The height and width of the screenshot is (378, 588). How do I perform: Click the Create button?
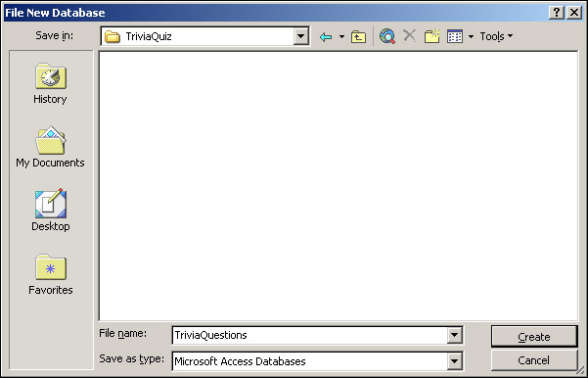pos(534,337)
